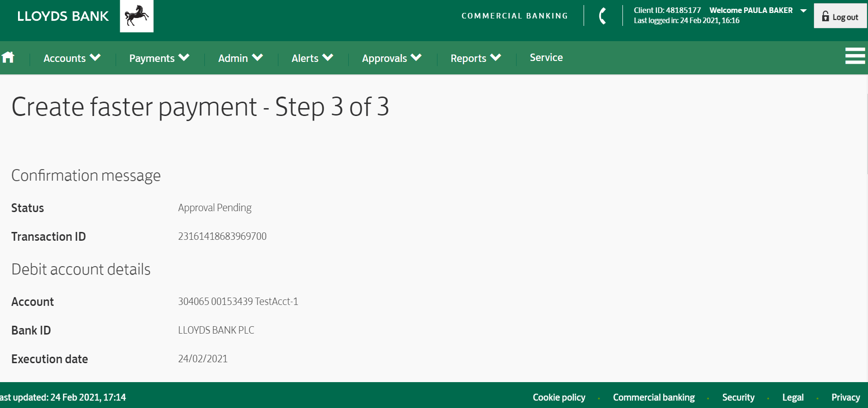Viewport: 868px width, 408px height.
Task: Open the Accounts menu
Action: 72,58
